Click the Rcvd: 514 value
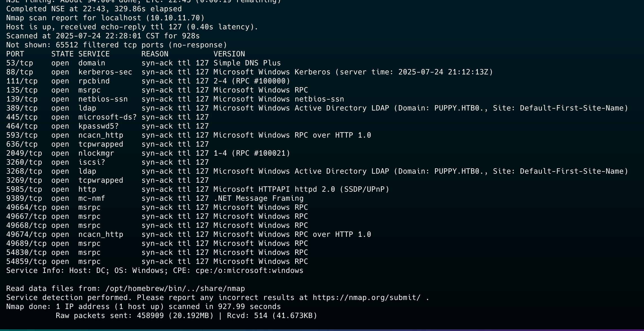644x331 pixels. pos(247,316)
